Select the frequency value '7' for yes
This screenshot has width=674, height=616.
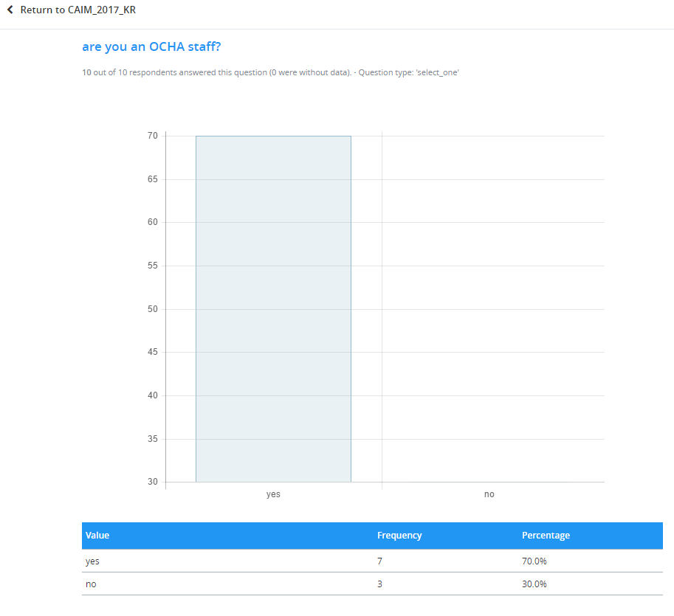(379, 561)
